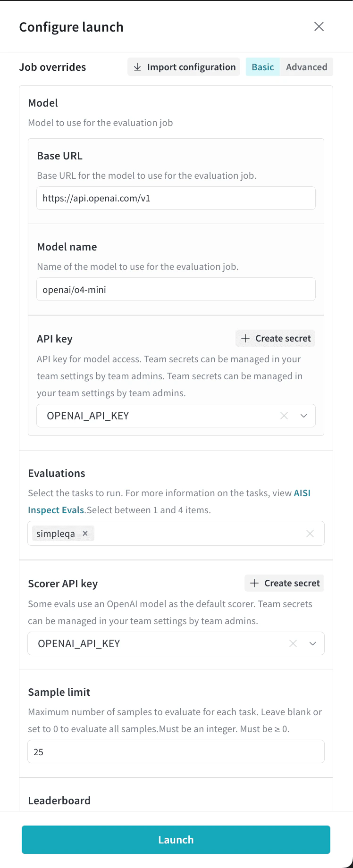Image resolution: width=353 pixels, height=868 pixels.
Task: Click the plus icon beside Scorer API key
Action: point(254,583)
